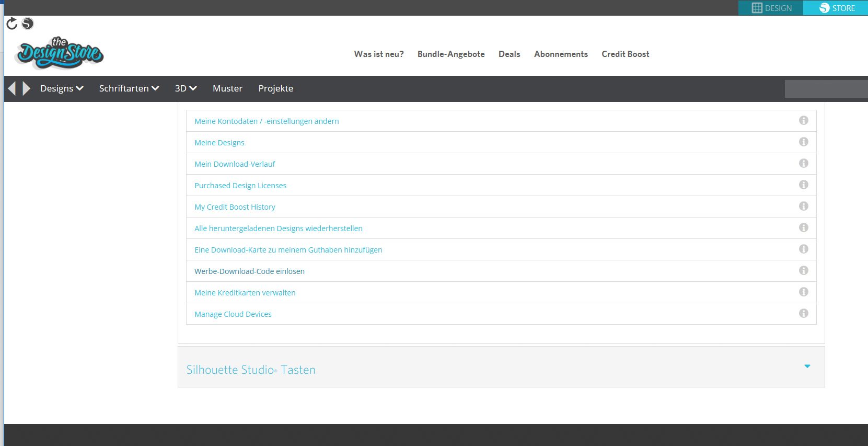Expand the Silhouette Studio Tasten section
This screenshot has width=868, height=446.
tap(807, 367)
